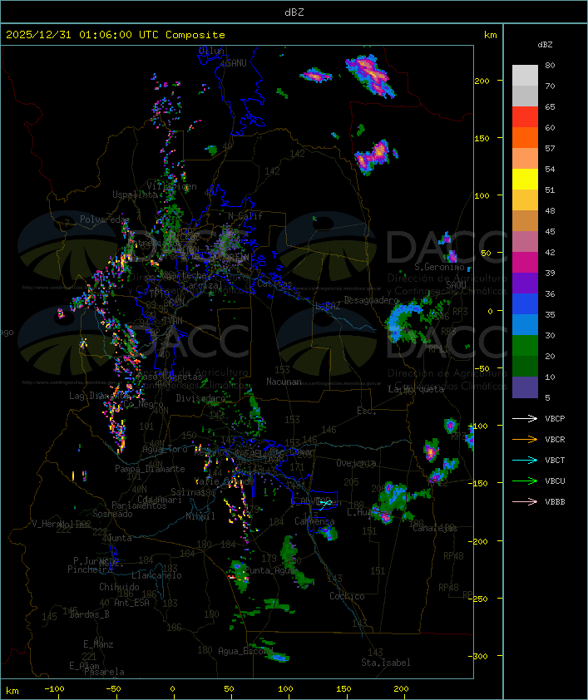588x700 pixels.
Task: Click the Nacunan place label
Action: (x=284, y=382)
